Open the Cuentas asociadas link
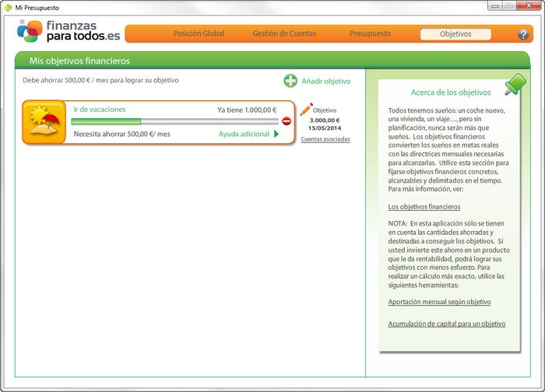 [325, 139]
